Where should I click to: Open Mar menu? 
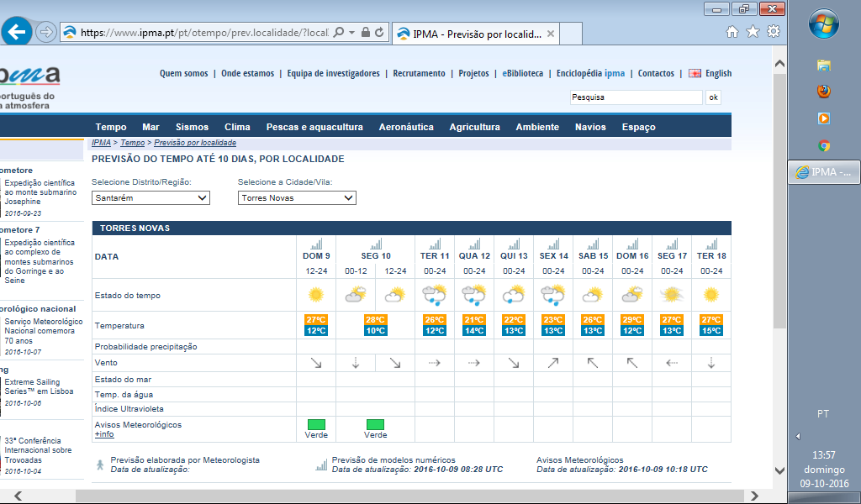coord(151,127)
